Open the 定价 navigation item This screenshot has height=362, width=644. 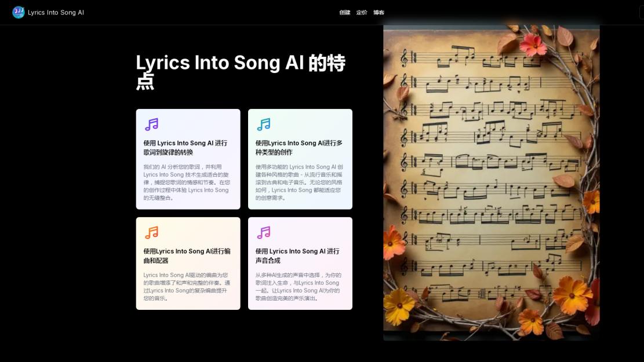tap(362, 12)
